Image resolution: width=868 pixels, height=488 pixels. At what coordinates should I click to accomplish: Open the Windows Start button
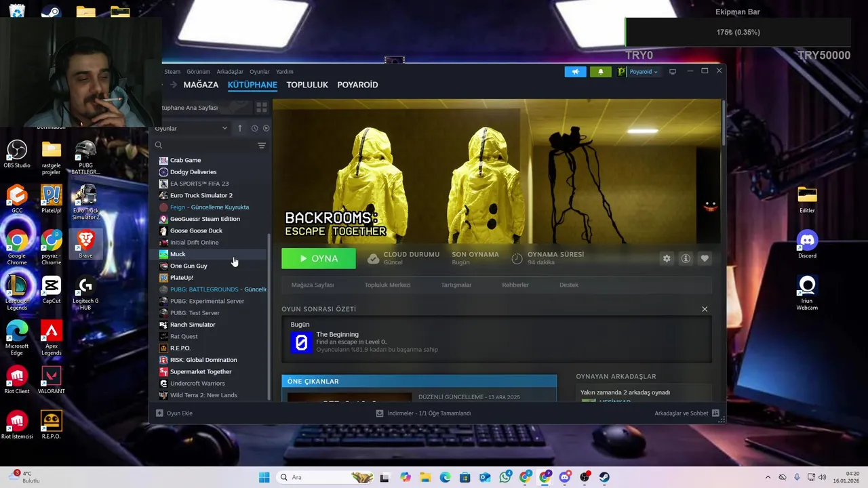point(264,477)
